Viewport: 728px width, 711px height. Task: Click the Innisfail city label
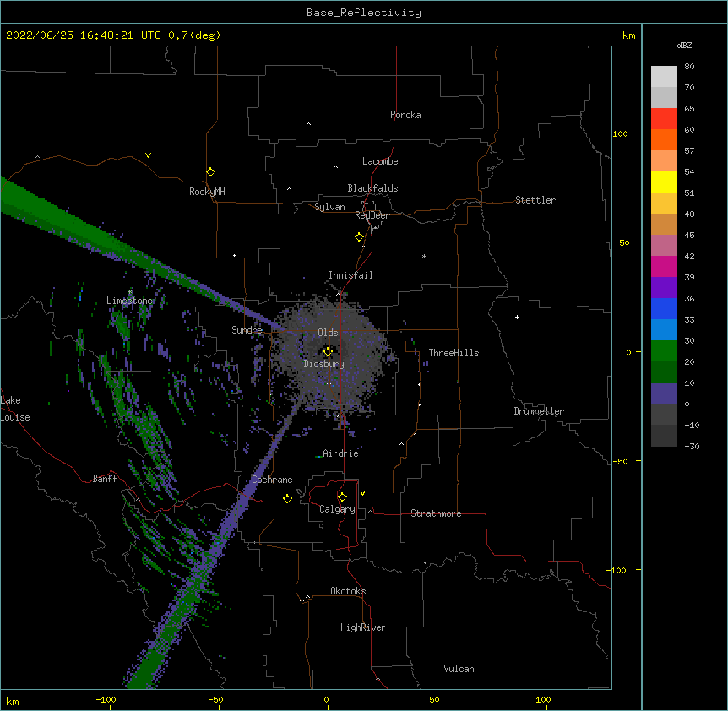350,275
